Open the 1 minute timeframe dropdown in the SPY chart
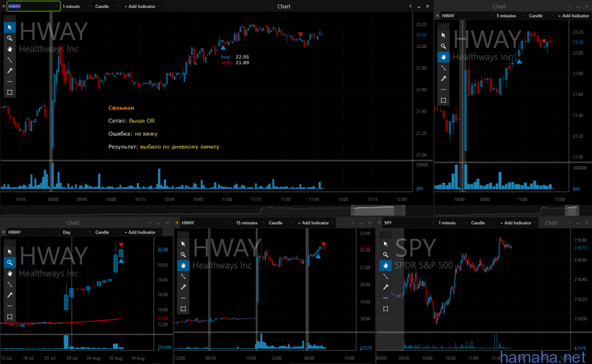Image resolution: width=592 pixels, height=364 pixels. click(x=452, y=223)
